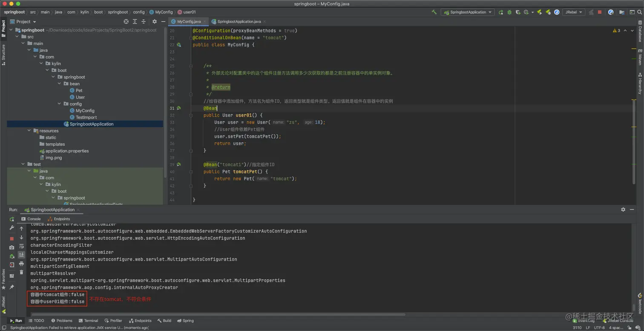Collapse the test folder node
644x331 pixels.
23,164
